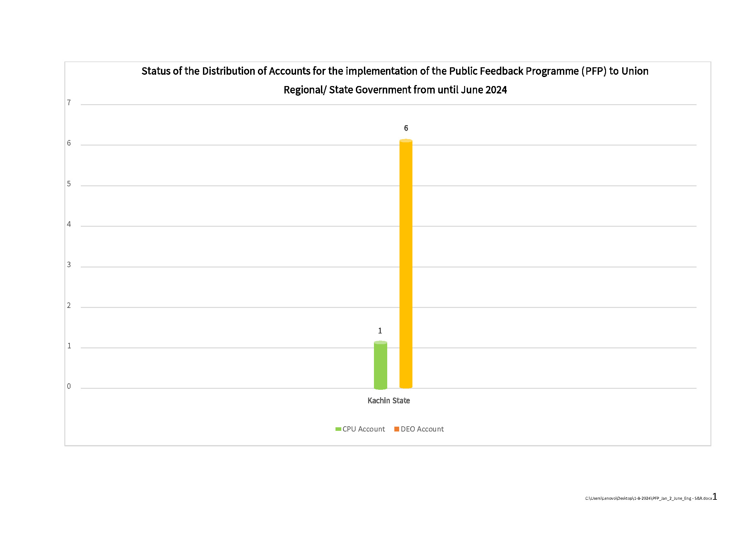
Task: Select the green CPU Account bar
Action: (x=380, y=365)
